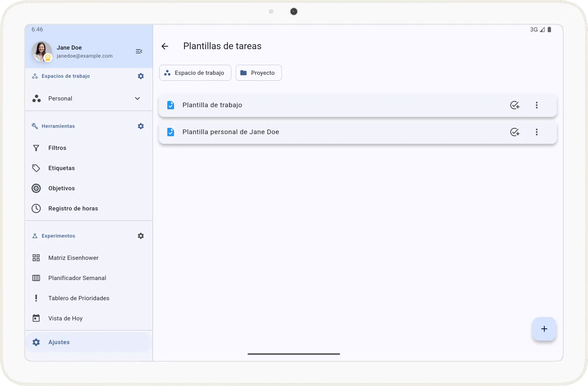This screenshot has height=386, width=588.
Task: Click the Objetivos target icon
Action: (36, 188)
